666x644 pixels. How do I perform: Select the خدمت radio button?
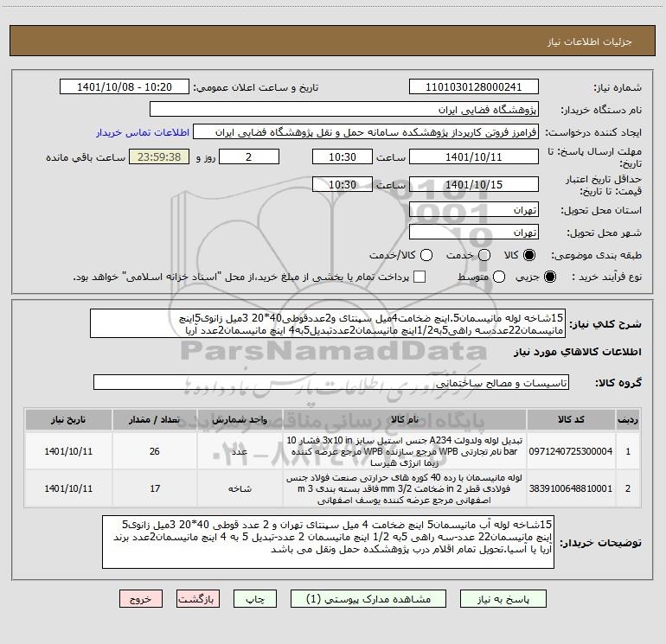coord(484,255)
